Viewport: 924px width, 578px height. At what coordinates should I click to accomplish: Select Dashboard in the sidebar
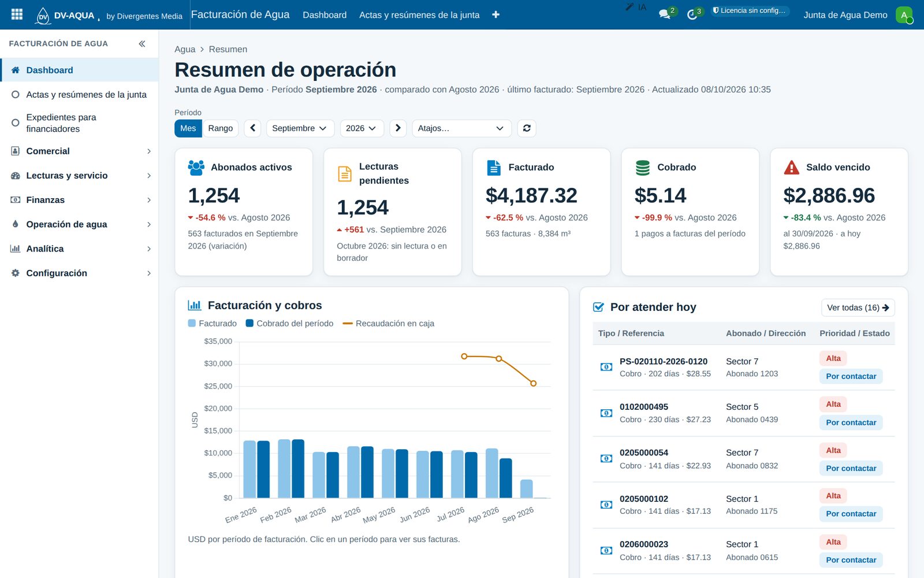point(80,70)
